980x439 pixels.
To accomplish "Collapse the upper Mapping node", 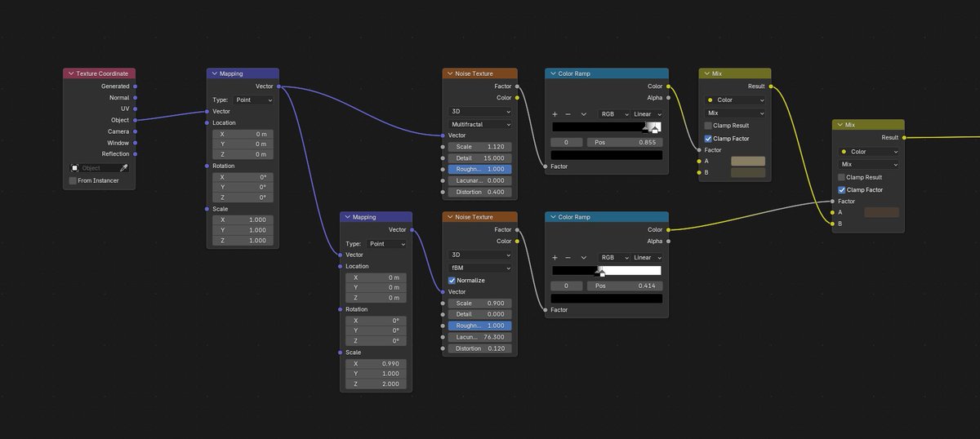I will click(214, 73).
